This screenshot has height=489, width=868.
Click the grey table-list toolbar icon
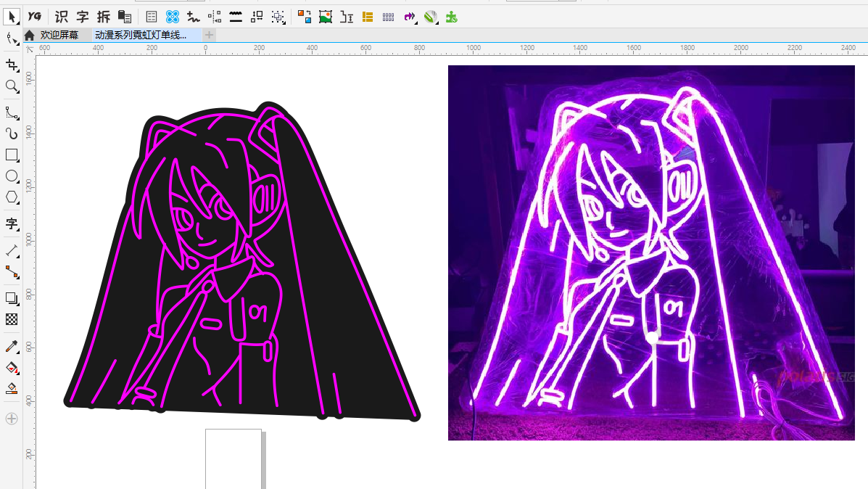(x=151, y=17)
